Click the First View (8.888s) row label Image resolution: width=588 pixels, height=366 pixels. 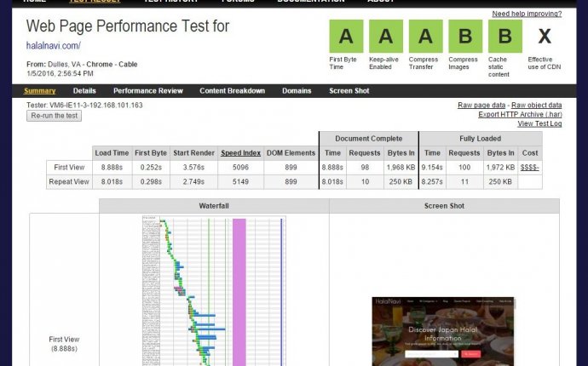tap(64, 344)
